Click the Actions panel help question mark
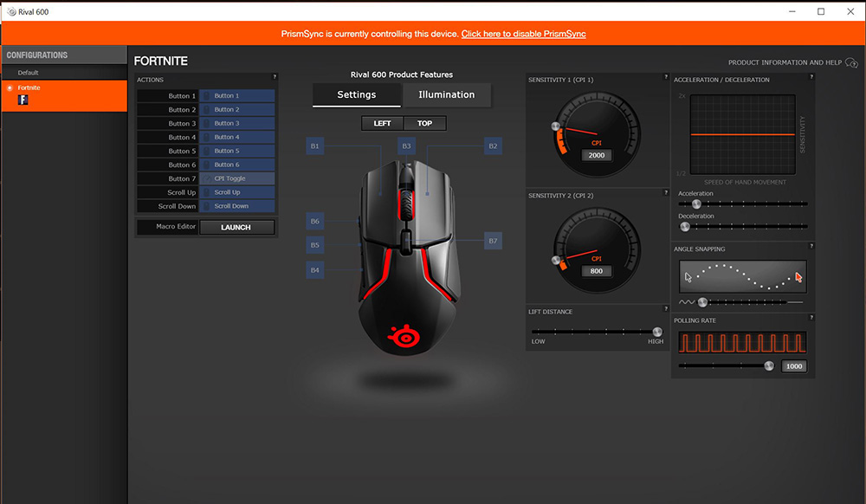The image size is (866, 504). click(274, 77)
